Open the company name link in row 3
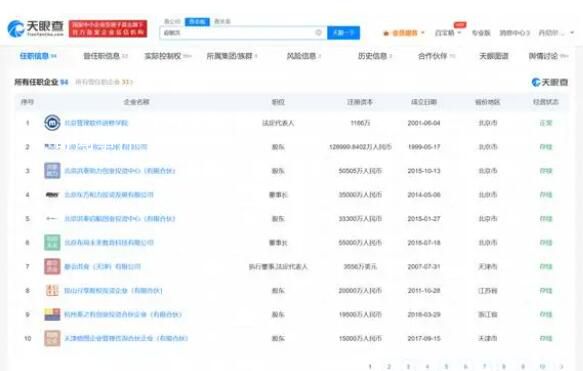Image resolution: width=583 pixels, height=371 pixels. (120, 171)
